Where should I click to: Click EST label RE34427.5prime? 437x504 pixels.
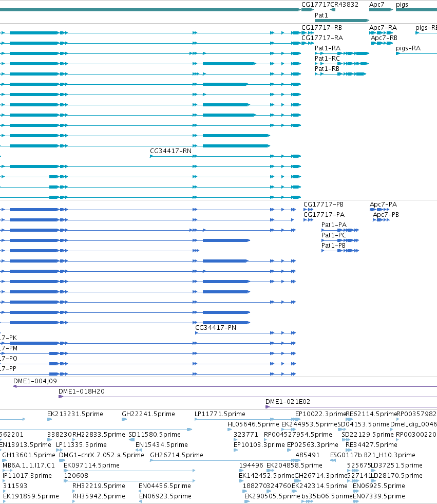(371, 445)
